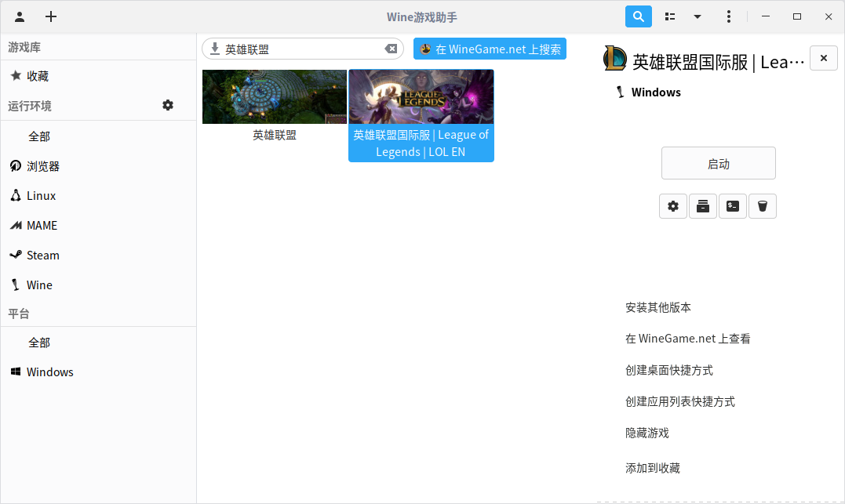Select 收藏 favorites in the sidebar

98,77
